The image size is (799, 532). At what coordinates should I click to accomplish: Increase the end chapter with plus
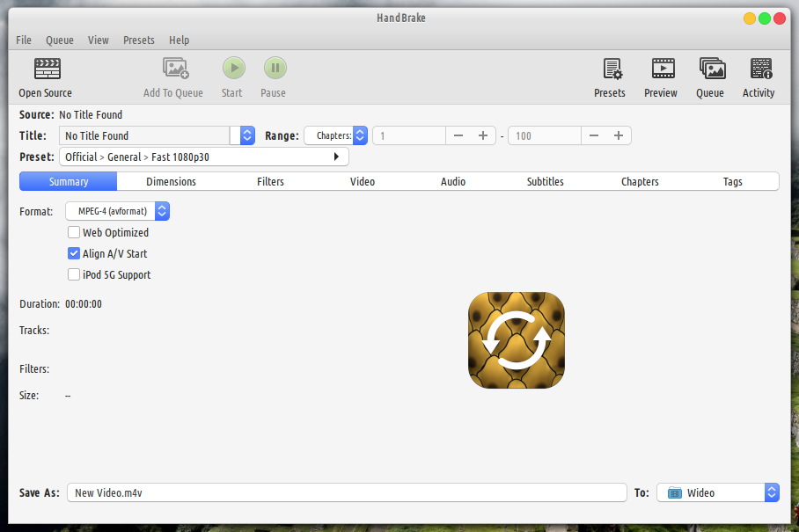pyautogui.click(x=619, y=135)
